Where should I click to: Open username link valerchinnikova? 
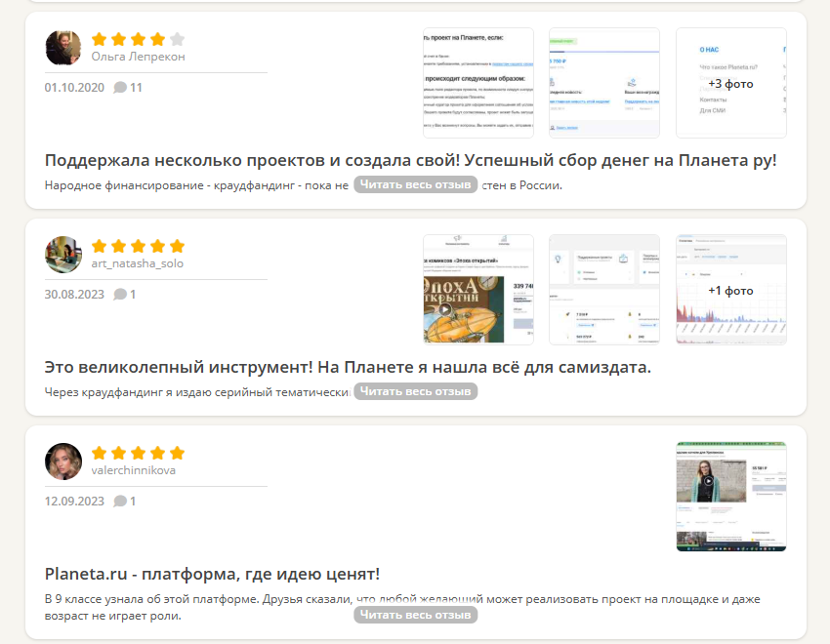click(x=134, y=470)
